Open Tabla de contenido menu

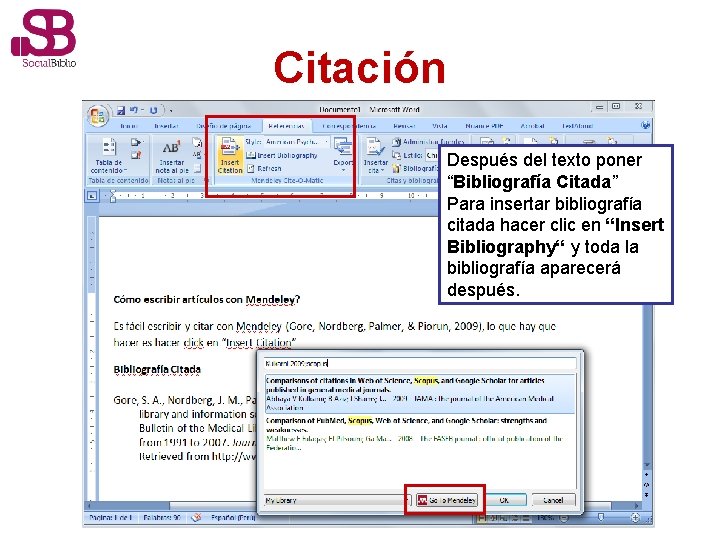tap(108, 156)
